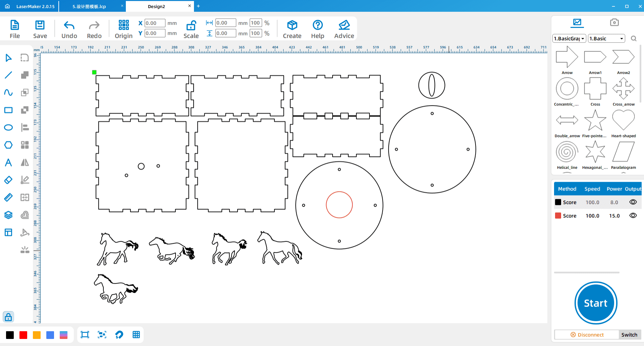Viewport: 644px width, 346px height.
Task: Click the width dimension input field
Action: click(x=226, y=23)
